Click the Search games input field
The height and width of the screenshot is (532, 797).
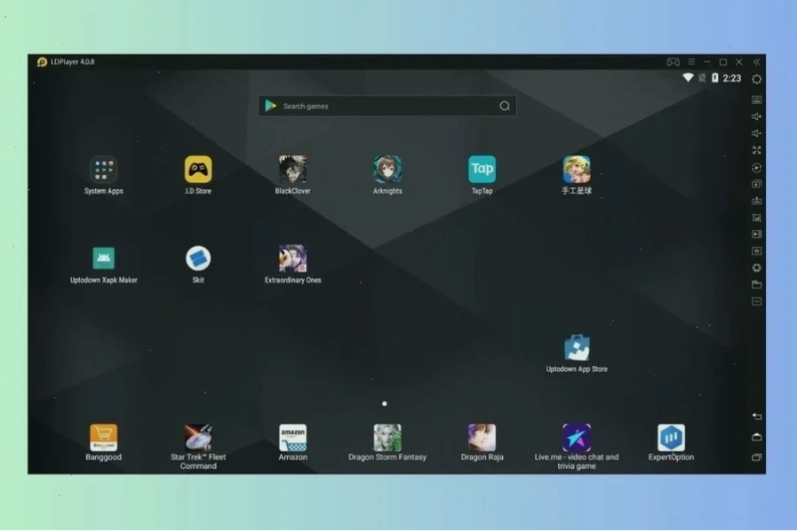click(387, 107)
